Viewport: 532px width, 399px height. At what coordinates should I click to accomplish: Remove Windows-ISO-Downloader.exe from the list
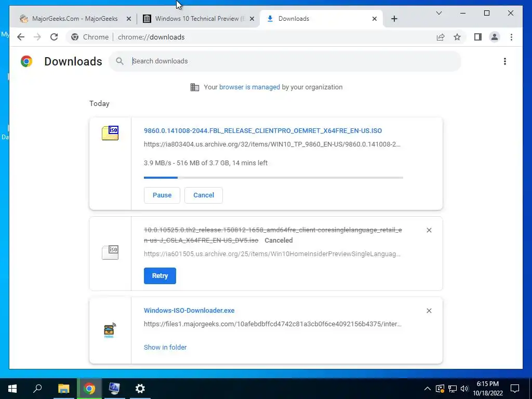tap(429, 311)
